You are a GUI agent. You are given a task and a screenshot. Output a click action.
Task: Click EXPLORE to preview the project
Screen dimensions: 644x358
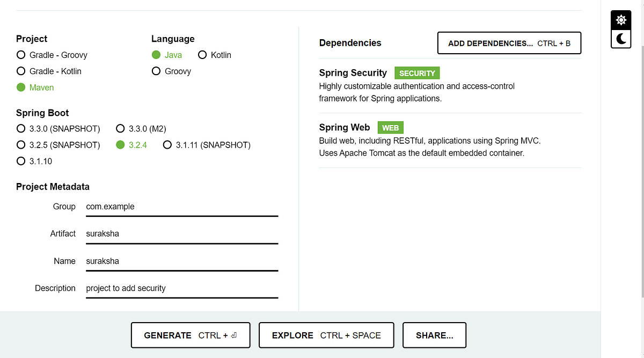pyautogui.click(x=326, y=335)
